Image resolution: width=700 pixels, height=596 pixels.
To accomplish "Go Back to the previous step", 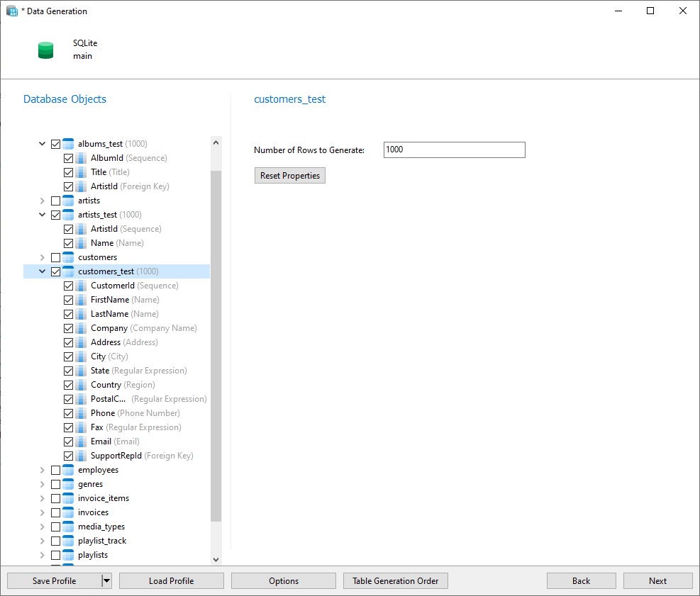I will (x=582, y=581).
